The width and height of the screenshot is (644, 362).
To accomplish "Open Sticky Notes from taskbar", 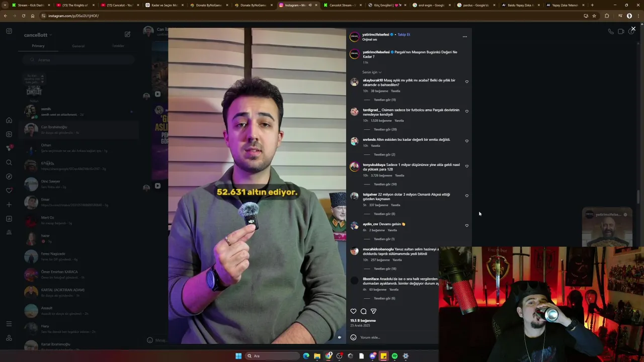I will [383, 356].
